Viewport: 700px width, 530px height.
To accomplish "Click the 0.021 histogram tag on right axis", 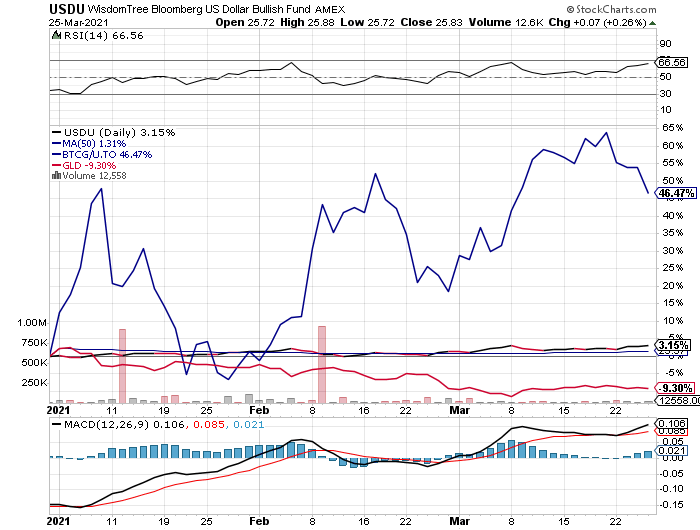I will [x=672, y=451].
